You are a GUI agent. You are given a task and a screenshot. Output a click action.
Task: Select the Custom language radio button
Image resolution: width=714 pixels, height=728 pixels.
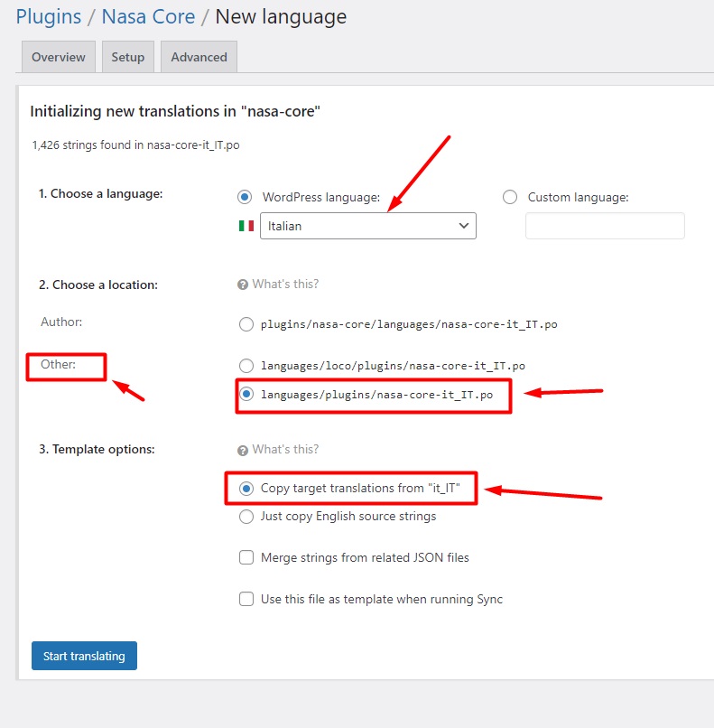click(510, 197)
